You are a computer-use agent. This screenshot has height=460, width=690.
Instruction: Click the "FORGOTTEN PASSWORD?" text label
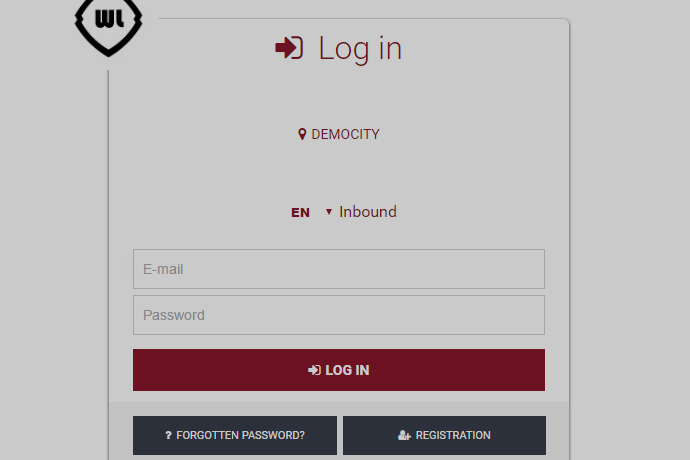240,436
